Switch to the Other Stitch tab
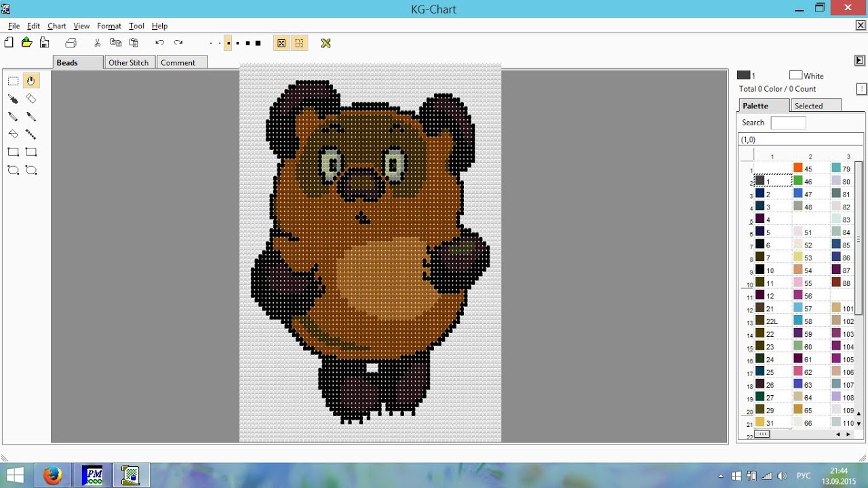Screen dimensions: 868x488 pyautogui.click(x=129, y=62)
